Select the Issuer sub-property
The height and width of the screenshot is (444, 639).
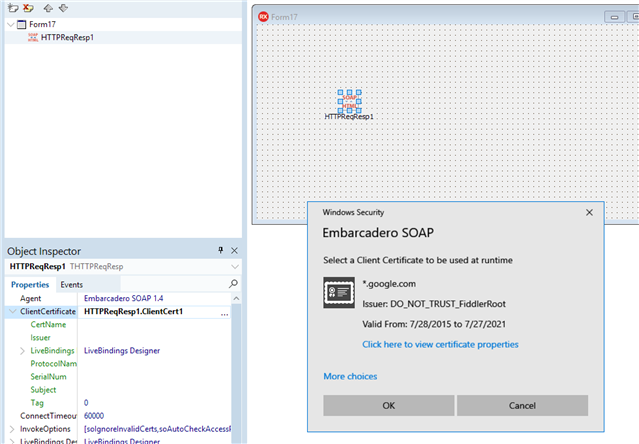point(40,338)
